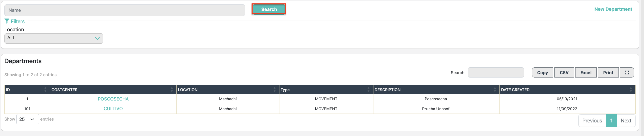
Task: Focus the Name search input field
Action: [124, 10]
